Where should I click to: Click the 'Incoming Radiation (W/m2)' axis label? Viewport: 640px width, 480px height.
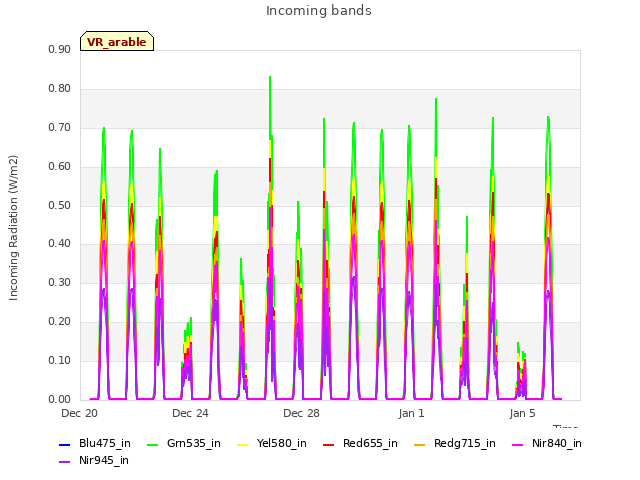(x=13, y=228)
